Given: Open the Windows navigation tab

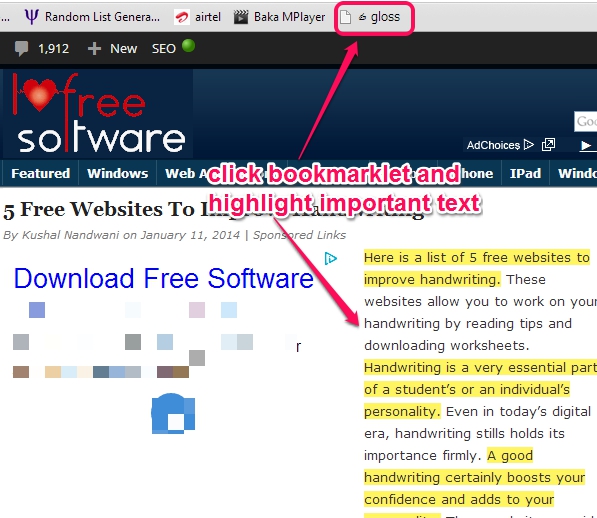Looking at the screenshot, I should [x=118, y=174].
